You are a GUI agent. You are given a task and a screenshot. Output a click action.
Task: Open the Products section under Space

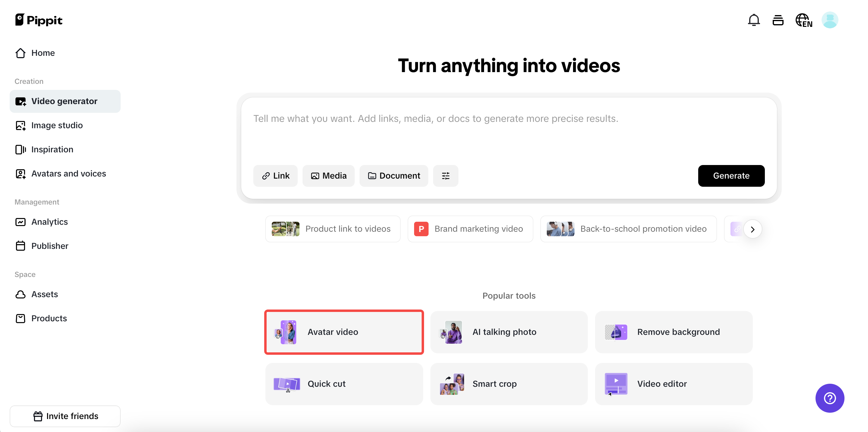click(49, 318)
